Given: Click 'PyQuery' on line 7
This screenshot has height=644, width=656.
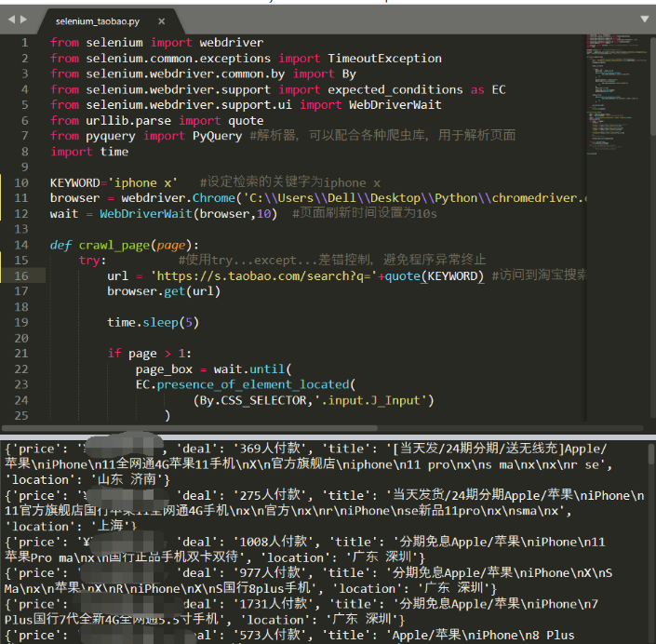Looking at the screenshot, I should pyautogui.click(x=217, y=136).
